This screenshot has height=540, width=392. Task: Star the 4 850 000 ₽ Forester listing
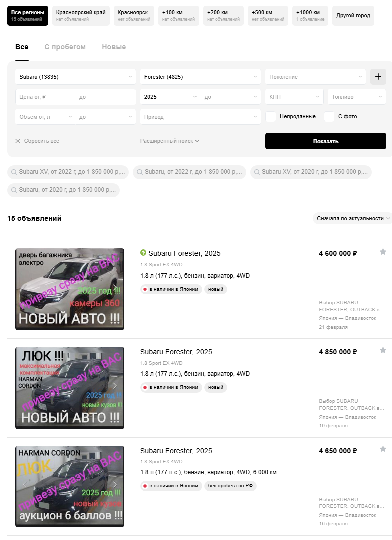pos(383,350)
